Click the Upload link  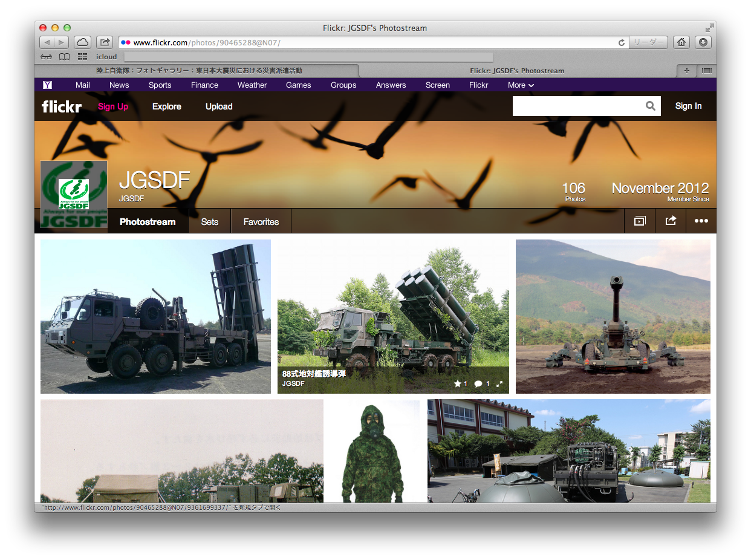click(219, 106)
